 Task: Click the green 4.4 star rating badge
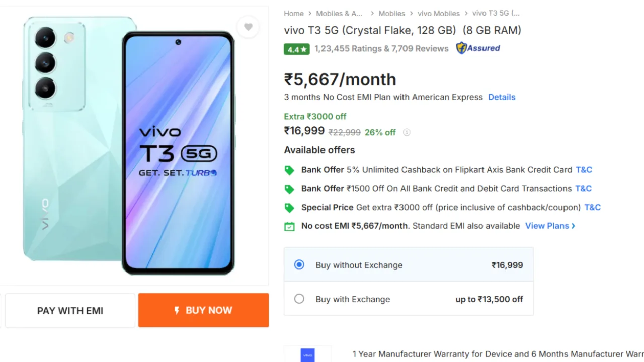point(297,49)
